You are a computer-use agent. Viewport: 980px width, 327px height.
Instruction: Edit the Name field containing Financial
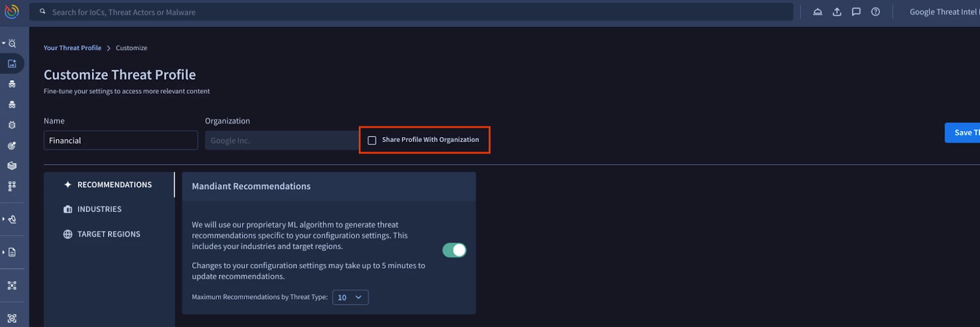tap(121, 140)
